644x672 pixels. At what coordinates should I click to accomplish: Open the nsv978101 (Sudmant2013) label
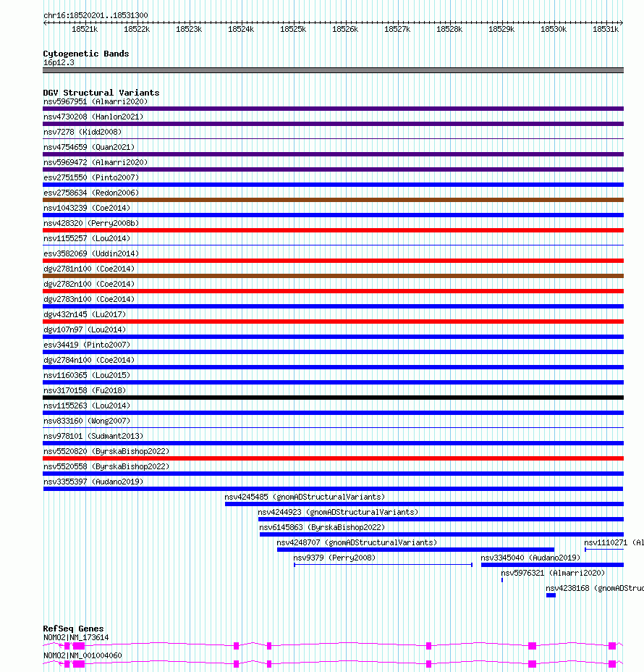[x=93, y=436]
